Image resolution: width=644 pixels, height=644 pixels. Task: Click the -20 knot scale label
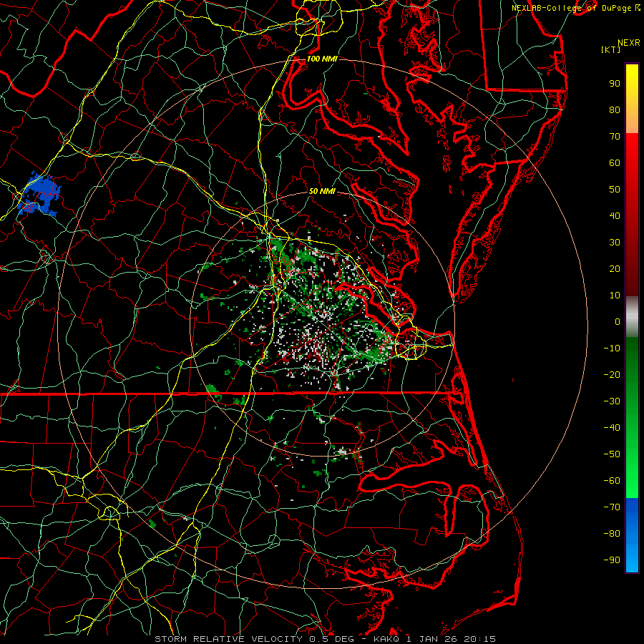point(612,375)
